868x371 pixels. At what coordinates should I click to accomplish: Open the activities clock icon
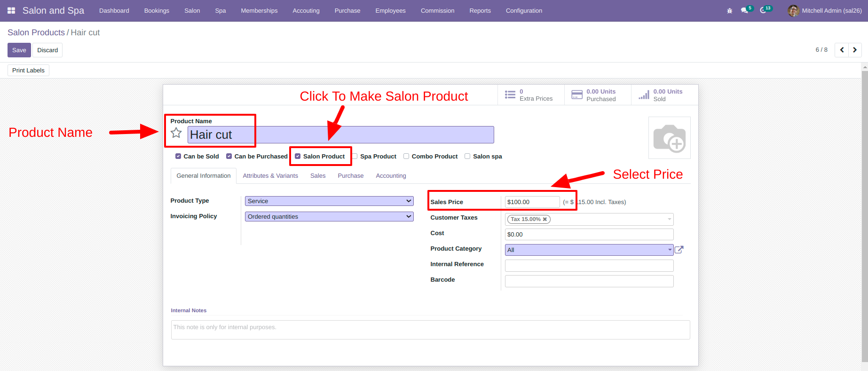(763, 10)
